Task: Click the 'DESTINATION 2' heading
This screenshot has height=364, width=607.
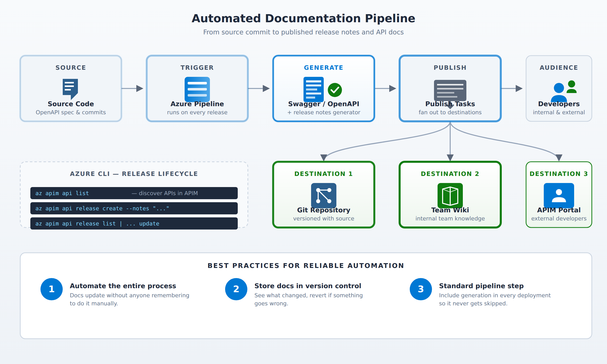Action: pyautogui.click(x=450, y=174)
